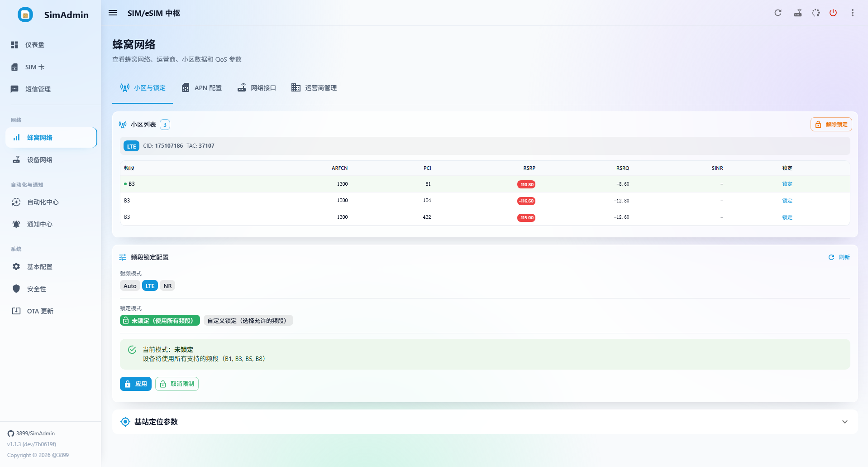The width and height of the screenshot is (868, 467).
Task: Click the 频段锁定配置 sliders icon
Action: click(123, 257)
